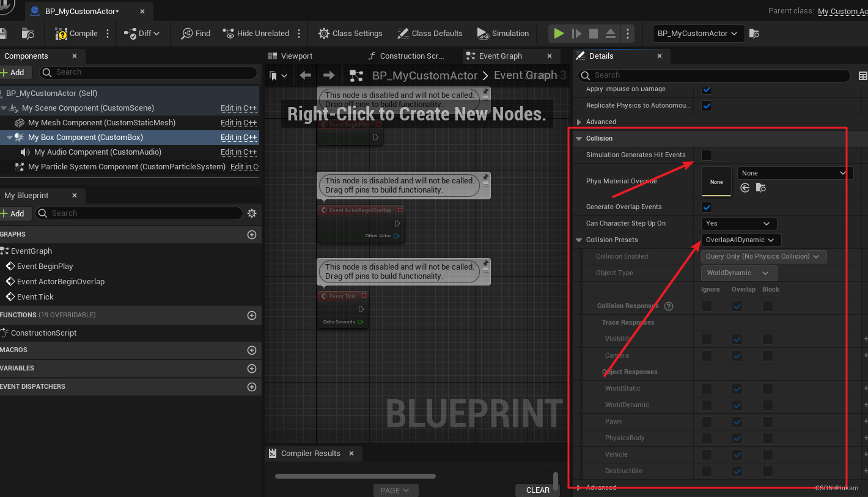
Task: Select the My Blueprint panel tab
Action: tap(26, 196)
